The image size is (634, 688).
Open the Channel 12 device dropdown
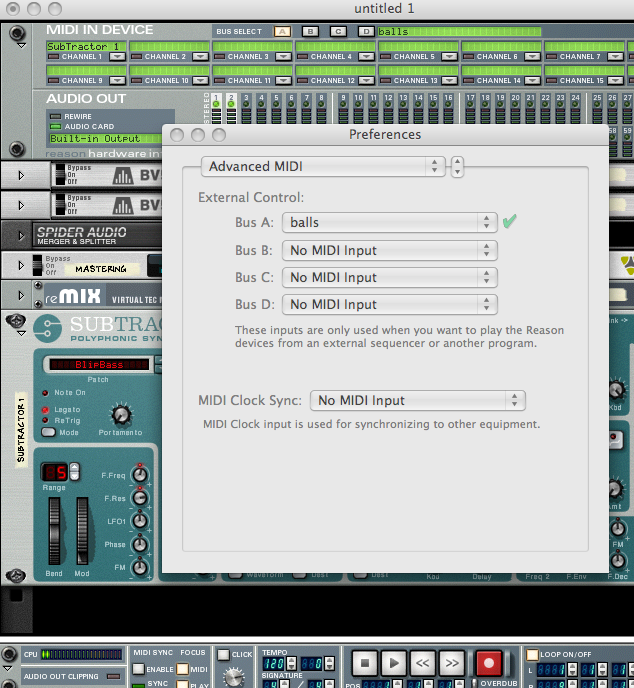pos(366,81)
